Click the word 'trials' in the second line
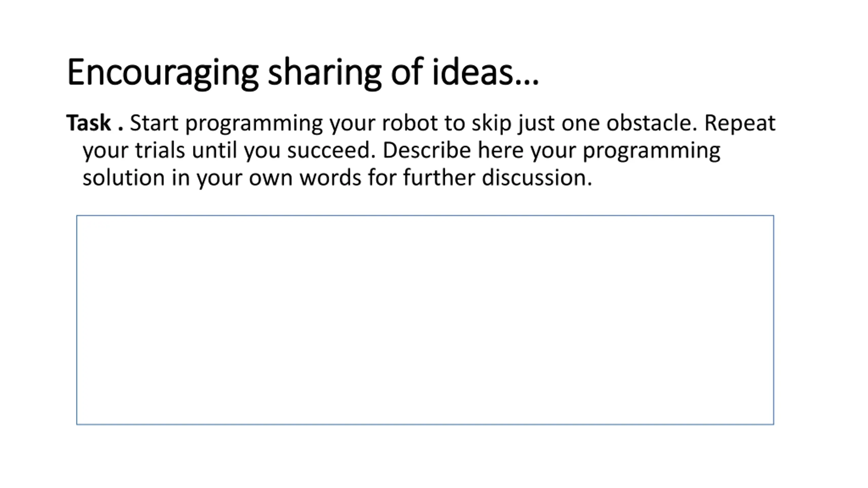Image resolution: width=868 pixels, height=488 pixels. (x=160, y=150)
